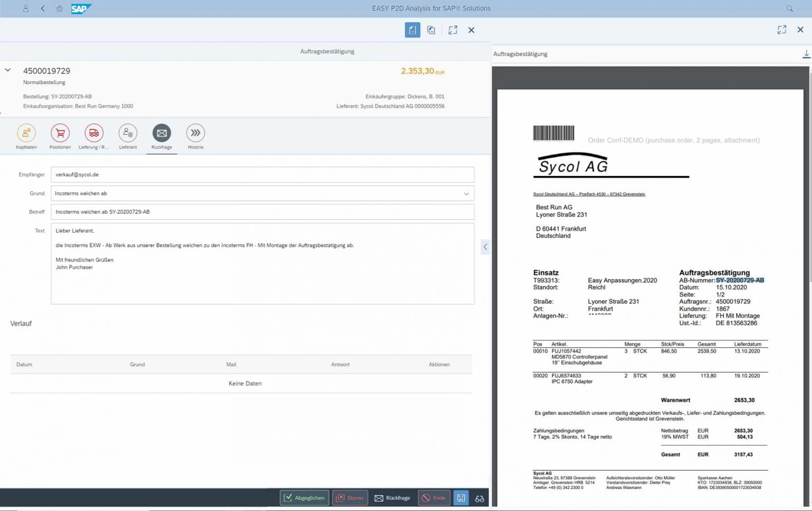812x511 pixels.
Task: Open the Lieferant supplier icon
Action: [127, 134]
